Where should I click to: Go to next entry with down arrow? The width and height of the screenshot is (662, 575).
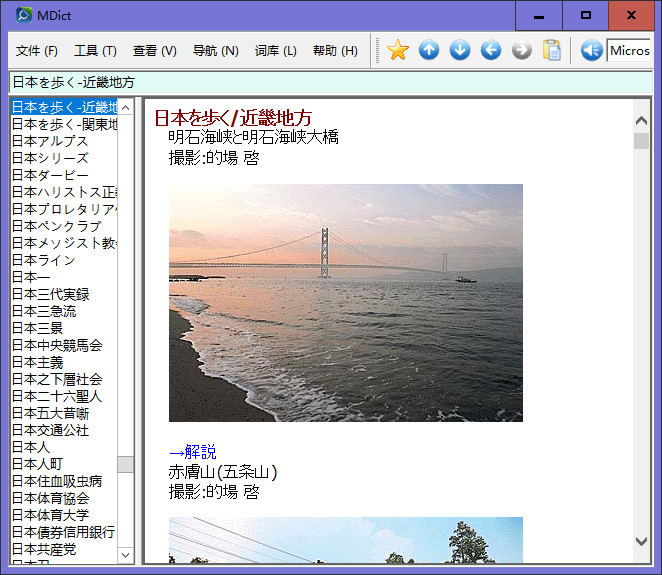click(x=460, y=50)
